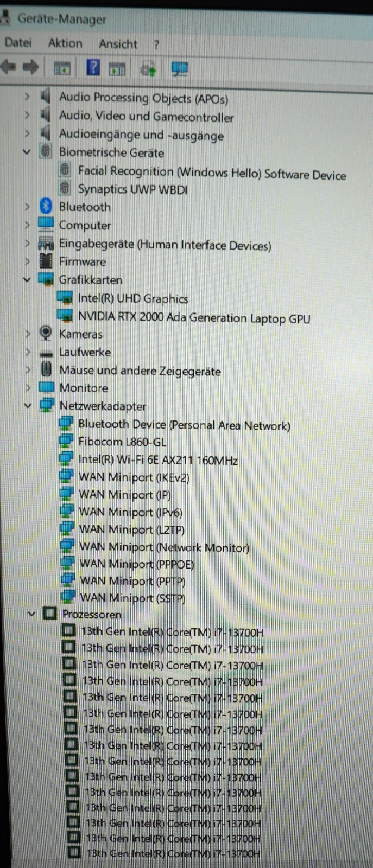Expand the Firmware node arrow
The image size is (373, 868).
pos(27,261)
